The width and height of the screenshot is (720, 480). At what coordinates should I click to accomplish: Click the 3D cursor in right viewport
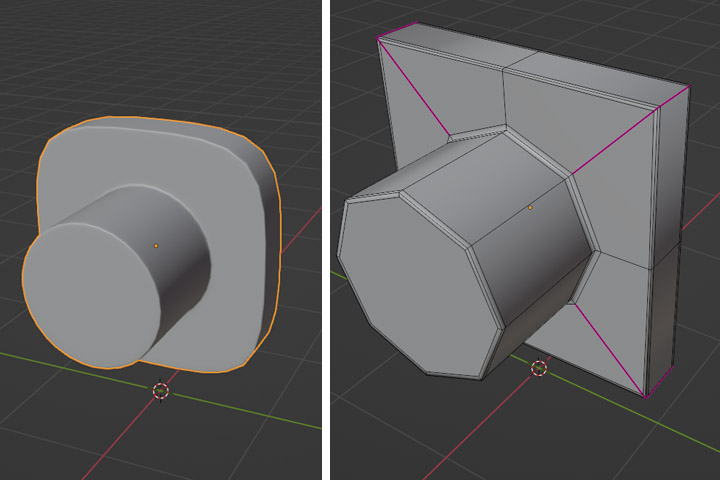539,368
